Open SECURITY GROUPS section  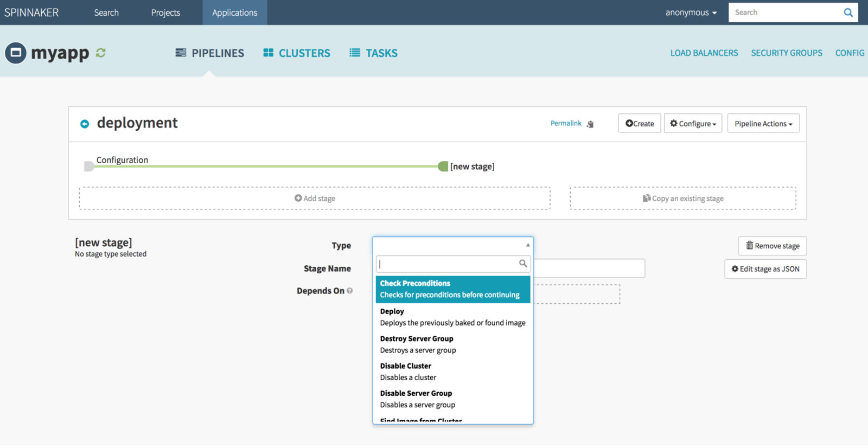[787, 53]
